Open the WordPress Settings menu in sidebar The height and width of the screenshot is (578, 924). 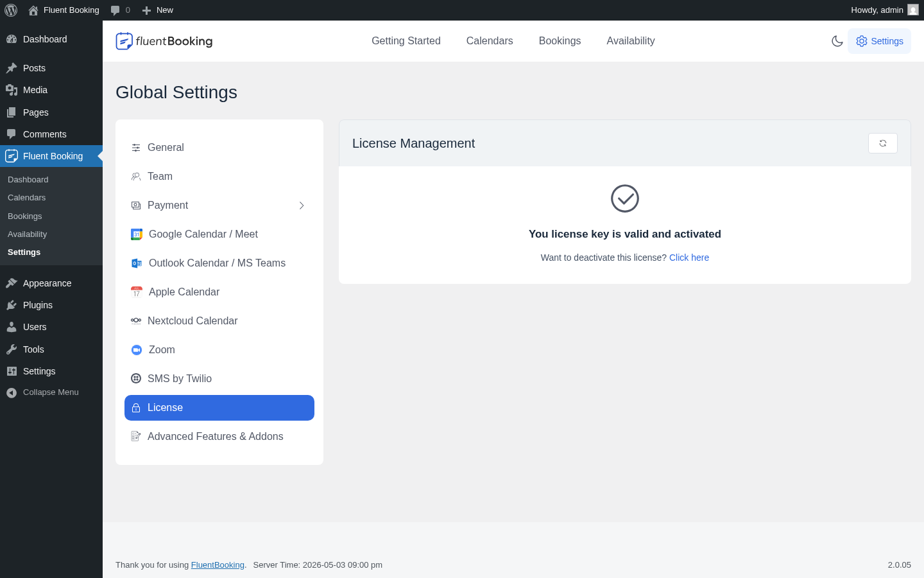coord(51,371)
